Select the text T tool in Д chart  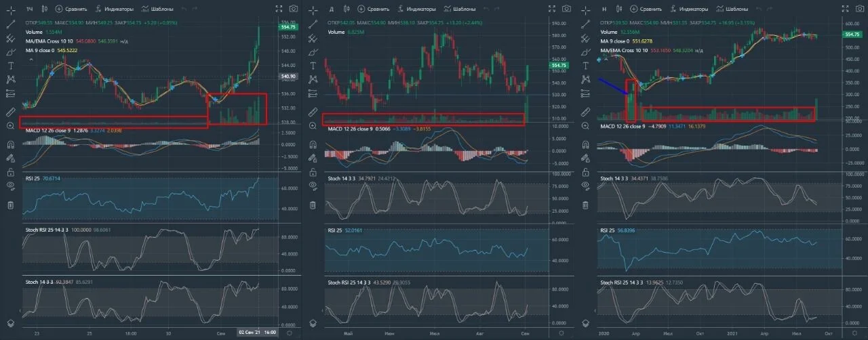pyautogui.click(x=313, y=66)
